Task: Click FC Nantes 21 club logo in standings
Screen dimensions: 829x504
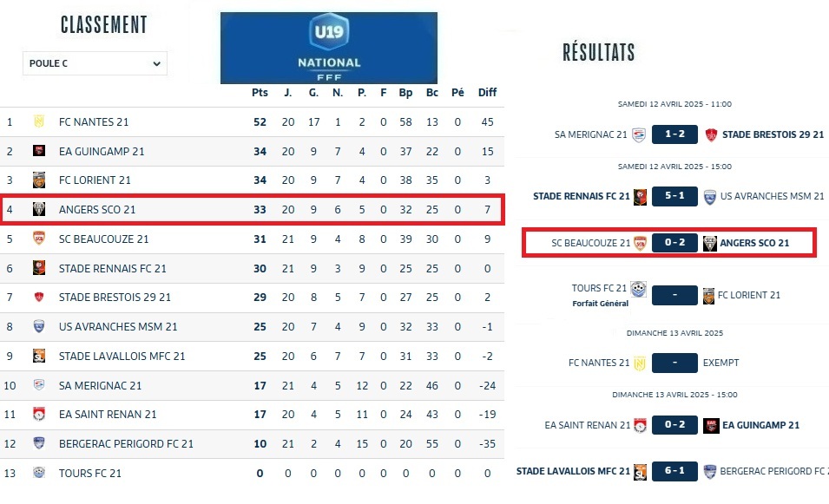Action: [38, 121]
